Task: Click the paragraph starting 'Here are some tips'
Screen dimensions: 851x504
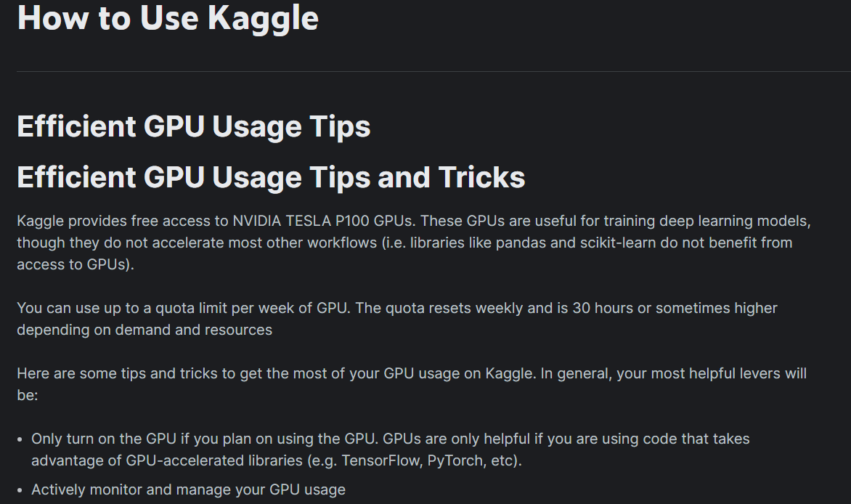Action: point(412,384)
